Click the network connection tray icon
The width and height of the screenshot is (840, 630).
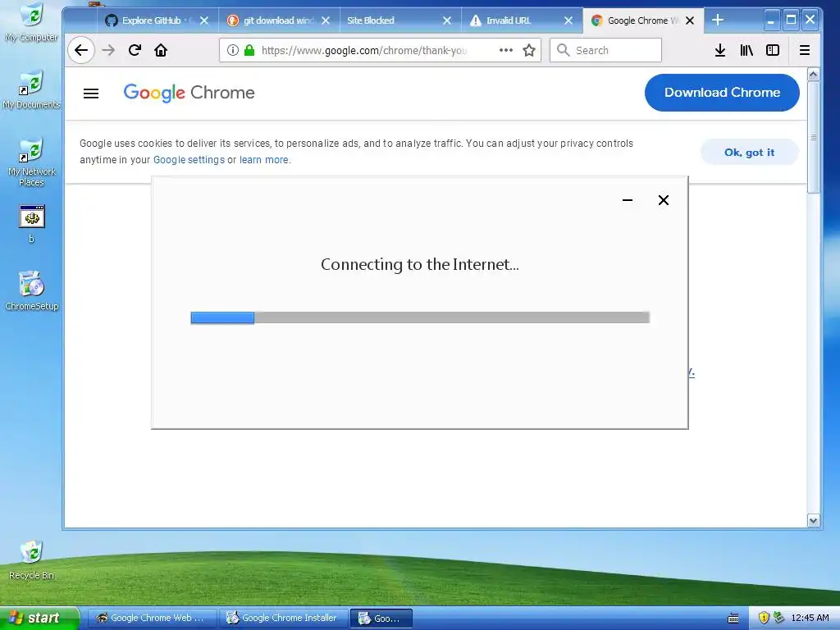click(779, 619)
